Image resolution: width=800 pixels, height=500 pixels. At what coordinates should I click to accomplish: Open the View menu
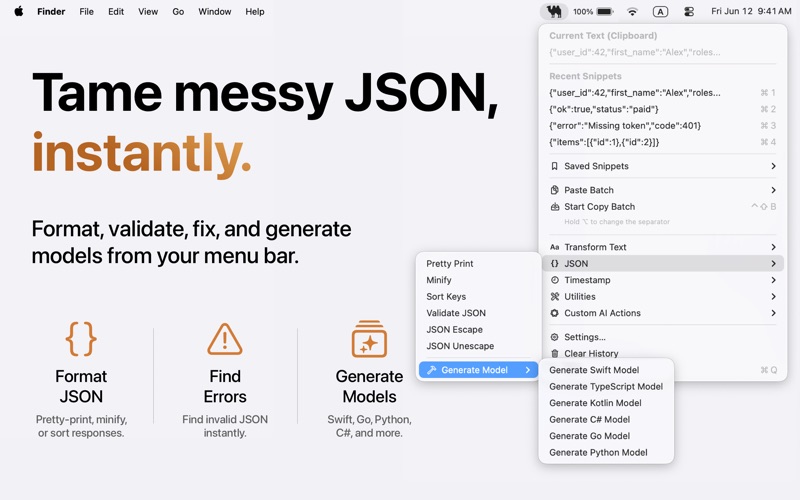148,11
